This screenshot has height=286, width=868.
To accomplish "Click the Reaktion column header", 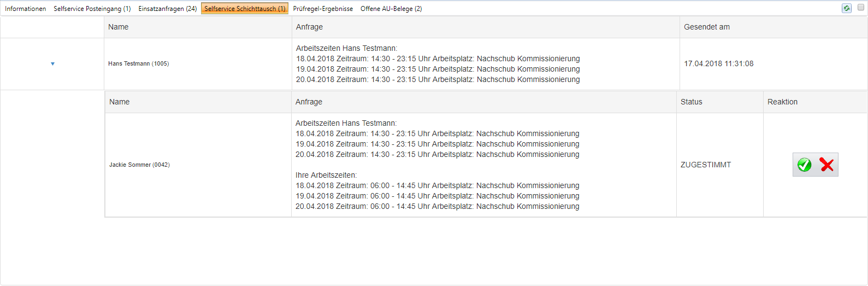I will pyautogui.click(x=815, y=102).
